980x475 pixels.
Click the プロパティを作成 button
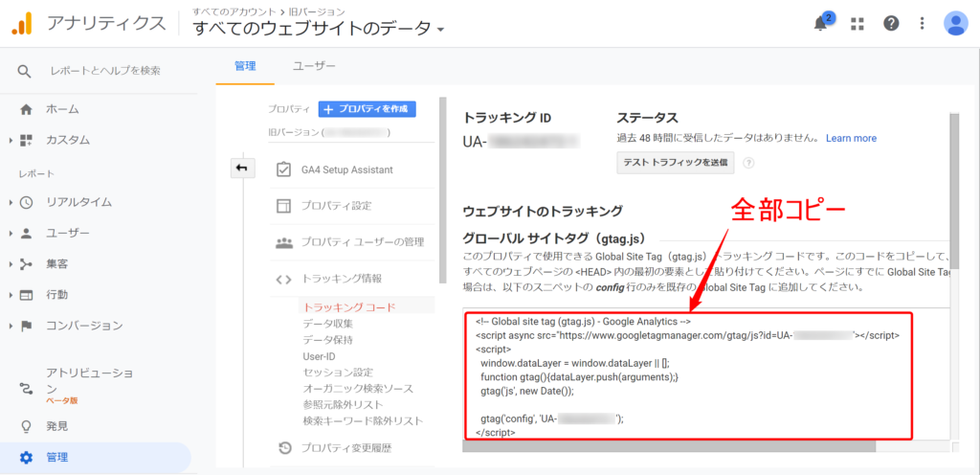coord(367,109)
